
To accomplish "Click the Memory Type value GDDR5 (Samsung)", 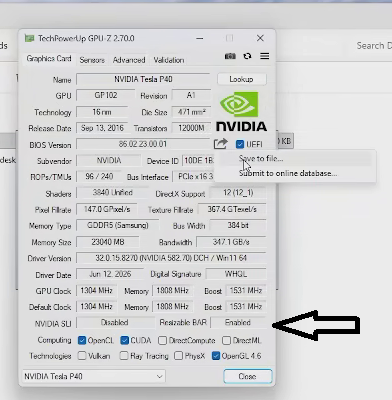I will (x=118, y=225).
